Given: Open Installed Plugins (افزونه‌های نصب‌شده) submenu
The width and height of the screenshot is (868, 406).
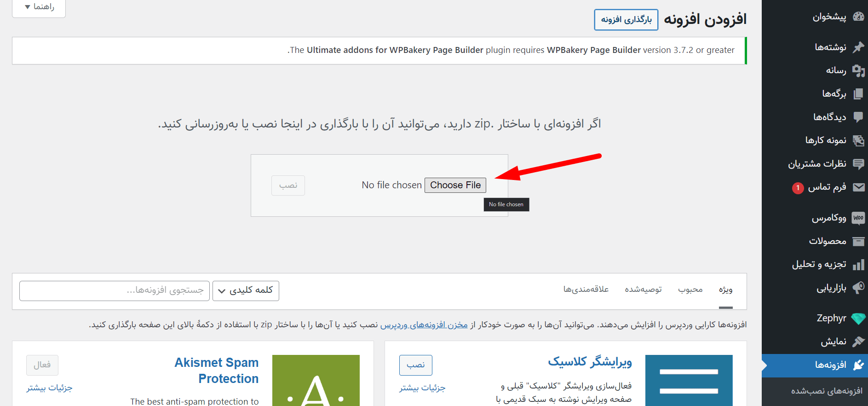Looking at the screenshot, I should 827,391.
